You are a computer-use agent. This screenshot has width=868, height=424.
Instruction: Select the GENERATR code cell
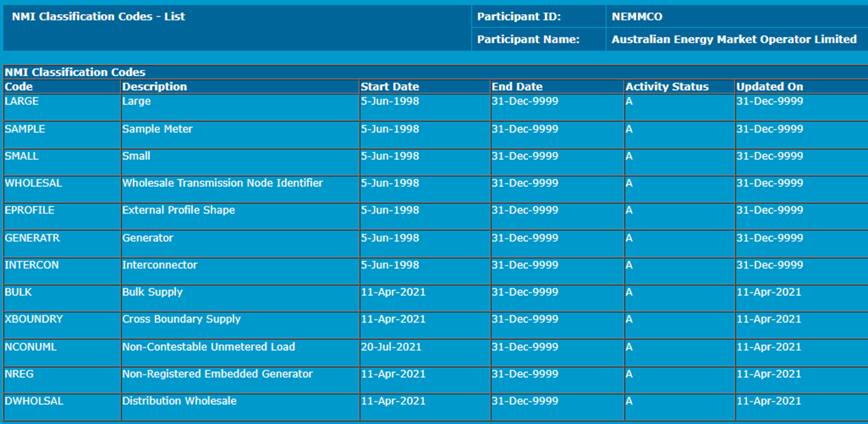click(x=32, y=238)
